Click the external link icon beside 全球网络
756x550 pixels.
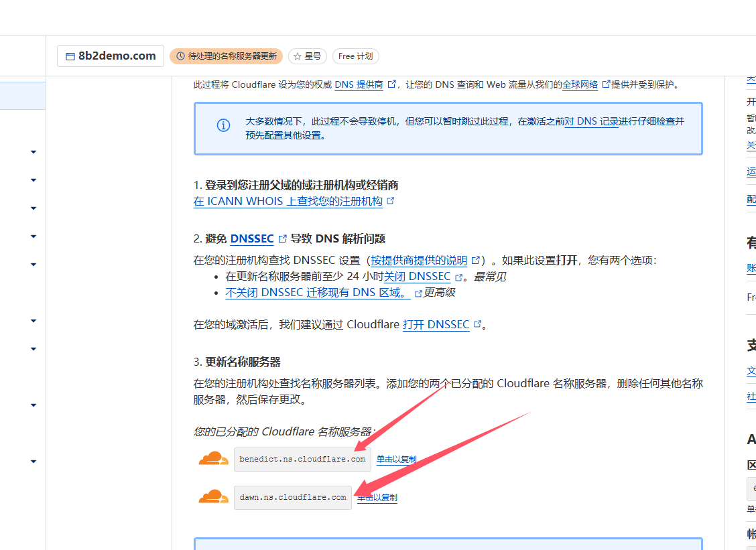point(605,84)
